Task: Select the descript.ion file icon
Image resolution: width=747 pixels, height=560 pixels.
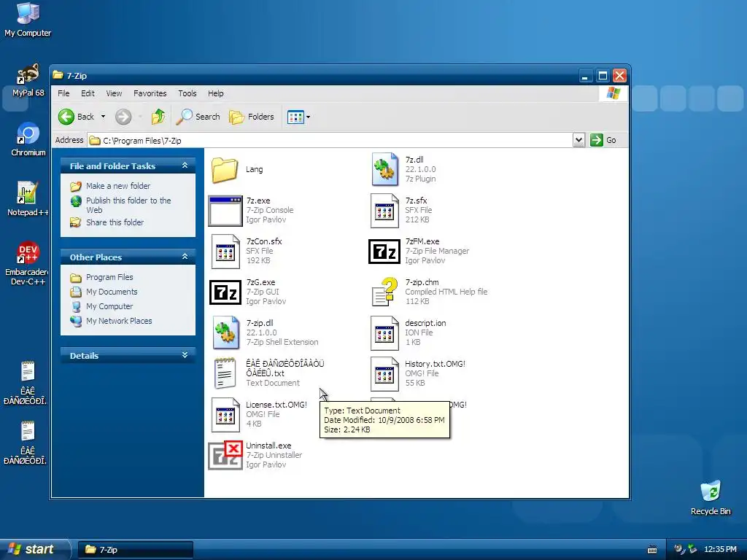Action: [385, 332]
